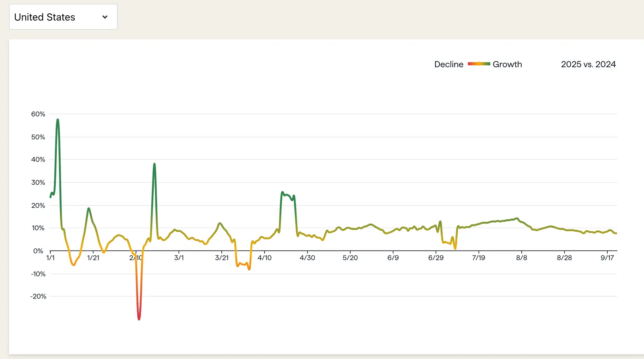Select the tallest green peak near 60%
Screen dimensions: 644x359
[x=58, y=120]
